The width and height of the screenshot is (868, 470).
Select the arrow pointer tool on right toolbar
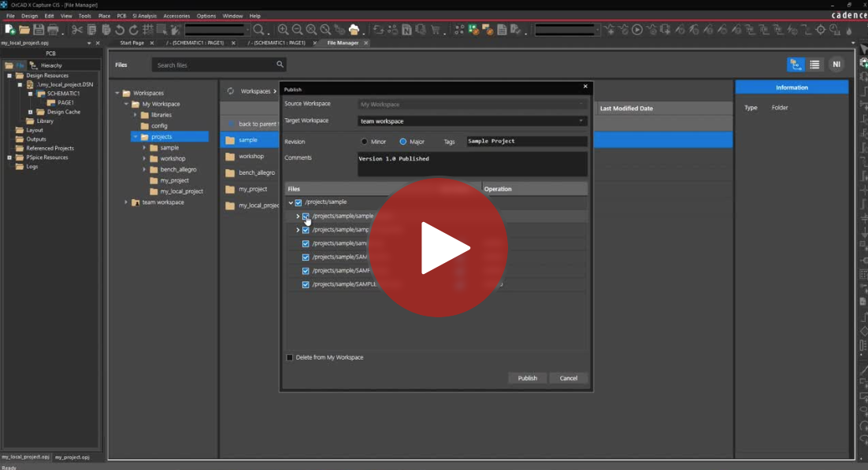(x=863, y=50)
